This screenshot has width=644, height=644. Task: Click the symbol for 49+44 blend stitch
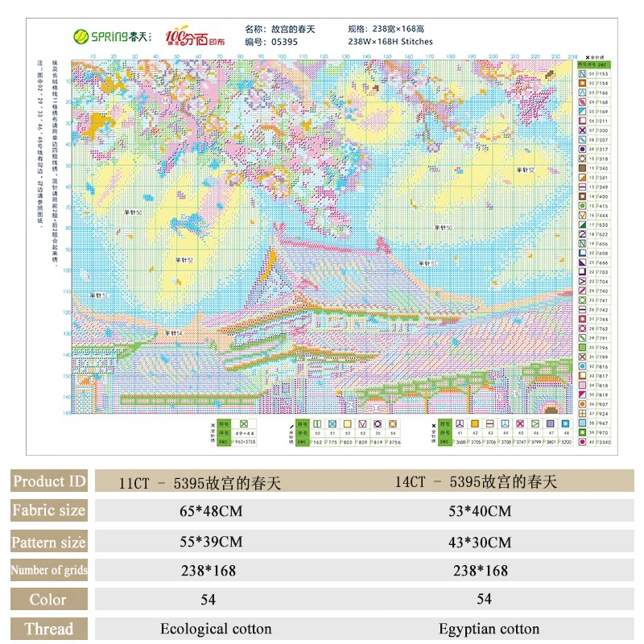[244, 424]
